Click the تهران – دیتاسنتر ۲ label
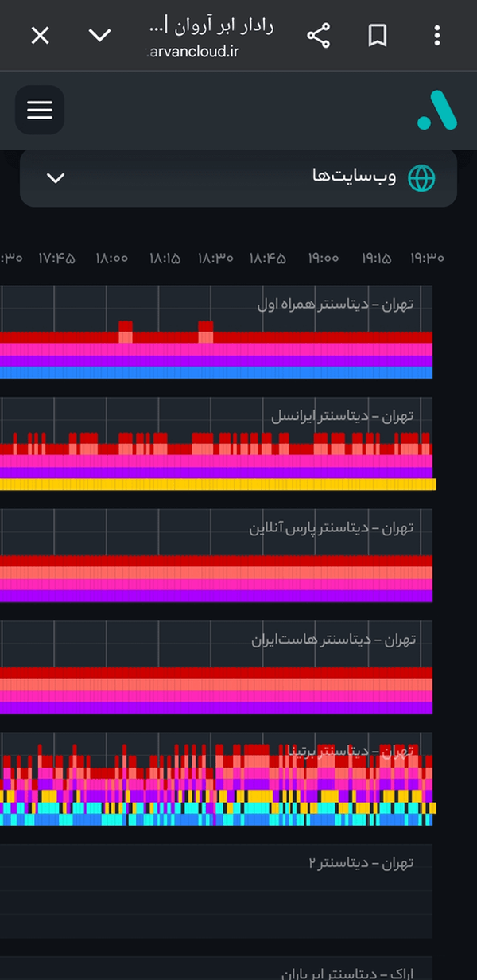This screenshot has height=980, width=477. click(361, 862)
